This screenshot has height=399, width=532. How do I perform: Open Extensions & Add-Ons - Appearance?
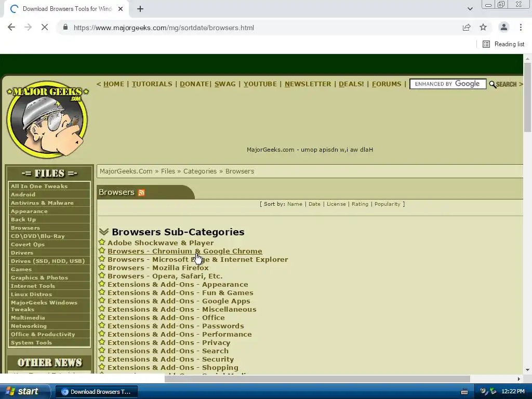click(178, 284)
